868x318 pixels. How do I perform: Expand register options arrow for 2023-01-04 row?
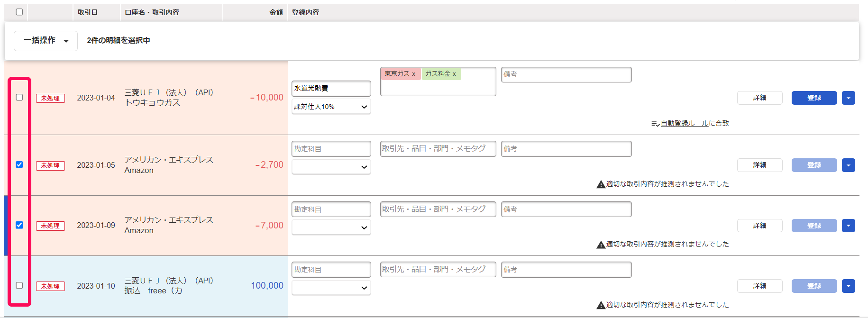[849, 98]
